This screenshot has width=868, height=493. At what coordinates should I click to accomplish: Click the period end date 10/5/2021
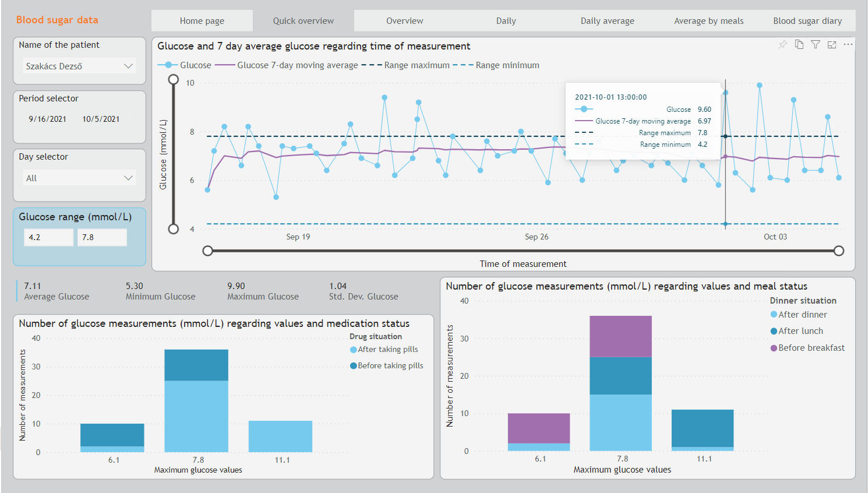click(x=101, y=119)
